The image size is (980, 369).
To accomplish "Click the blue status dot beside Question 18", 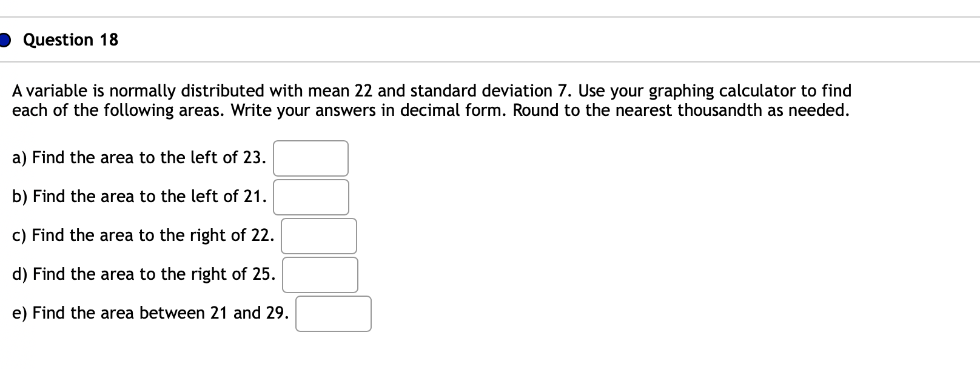I will coord(5,40).
